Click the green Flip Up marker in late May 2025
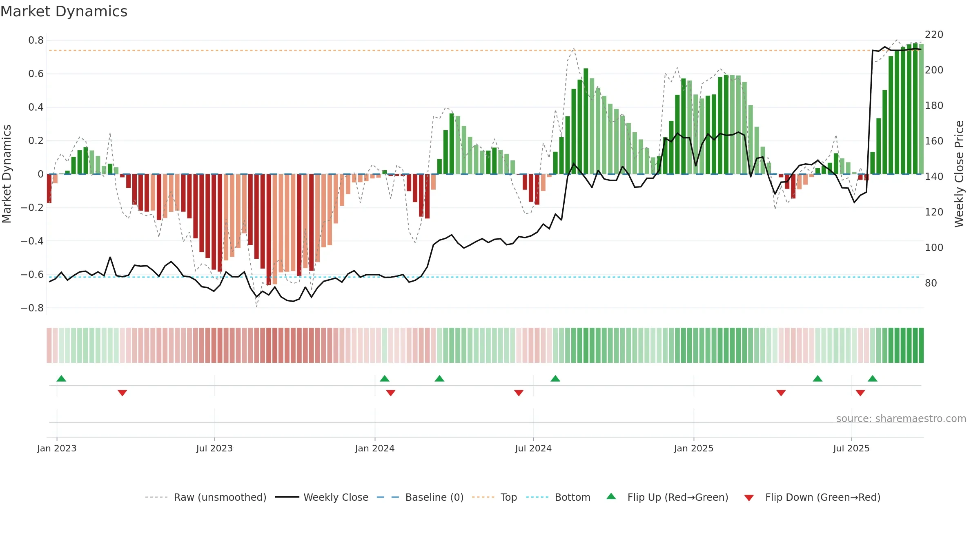Screen dimensions: 980x551 (817, 378)
